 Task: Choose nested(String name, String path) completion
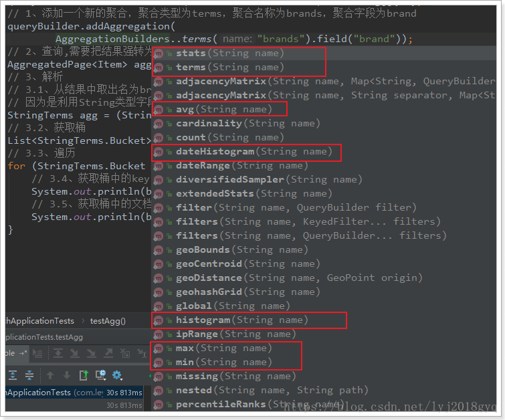click(324, 391)
